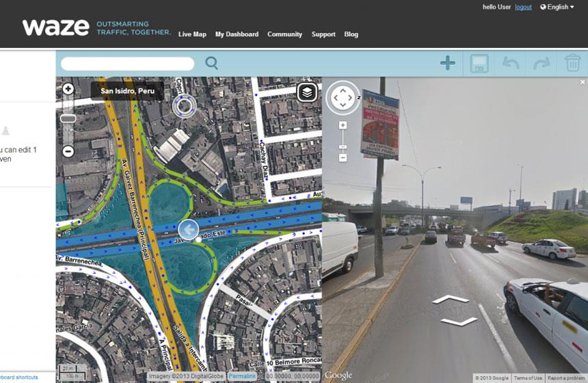This screenshot has width=588, height=383.
Task: Close the street view panel
Action: pos(583,82)
